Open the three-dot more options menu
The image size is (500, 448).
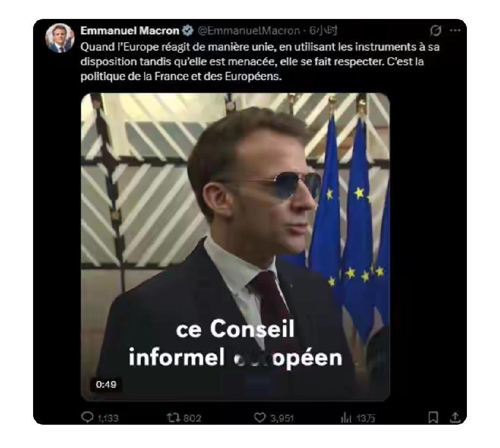pyautogui.click(x=455, y=30)
